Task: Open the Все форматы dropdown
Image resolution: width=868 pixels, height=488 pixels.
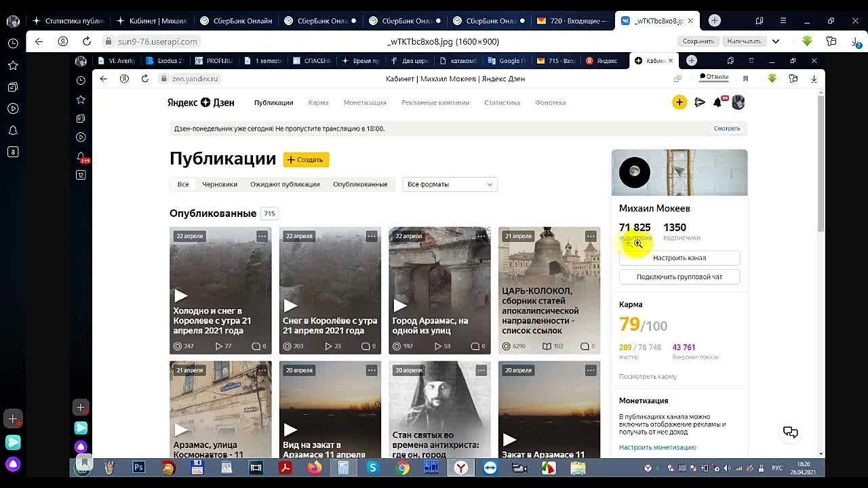Action: 449,184
